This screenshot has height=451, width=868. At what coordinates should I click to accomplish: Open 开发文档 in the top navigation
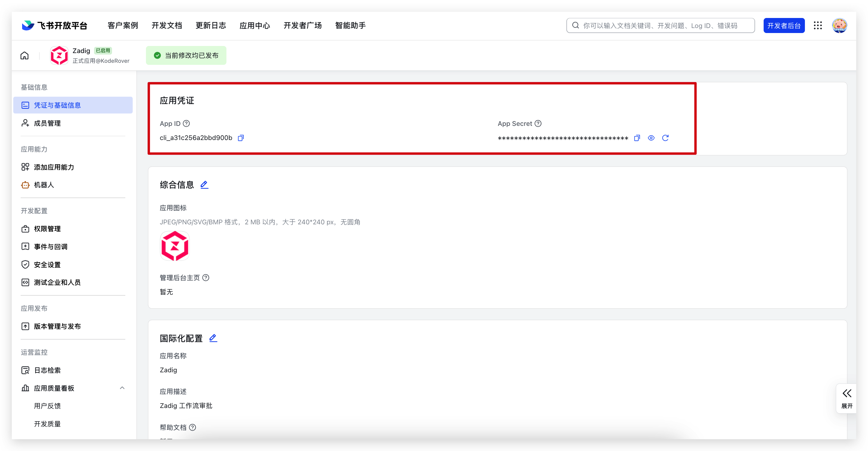(167, 26)
